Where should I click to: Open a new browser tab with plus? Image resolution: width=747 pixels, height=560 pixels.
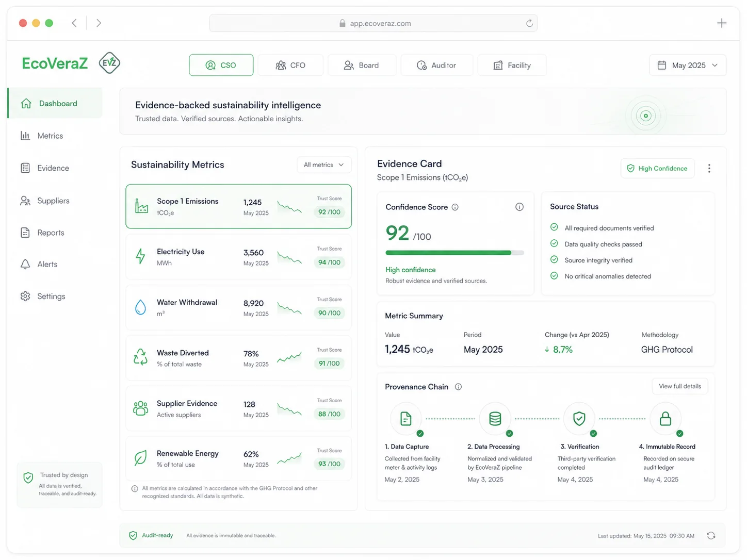(x=722, y=23)
